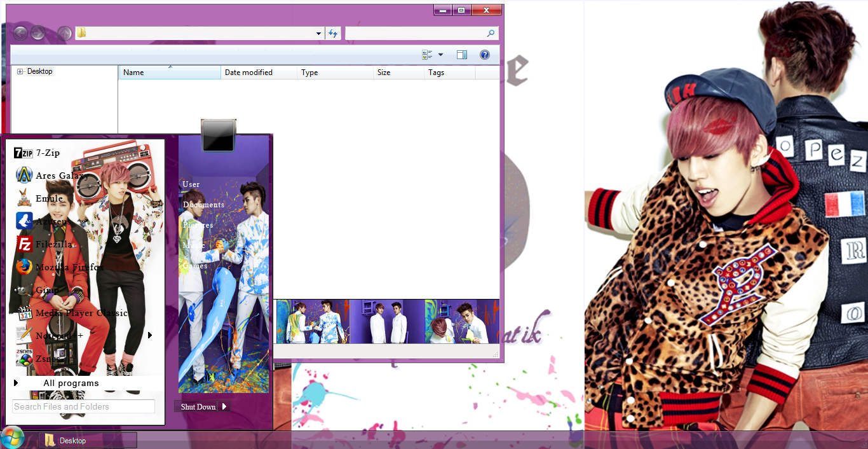
Task: Open the address bar history dropdown
Action: 318,33
